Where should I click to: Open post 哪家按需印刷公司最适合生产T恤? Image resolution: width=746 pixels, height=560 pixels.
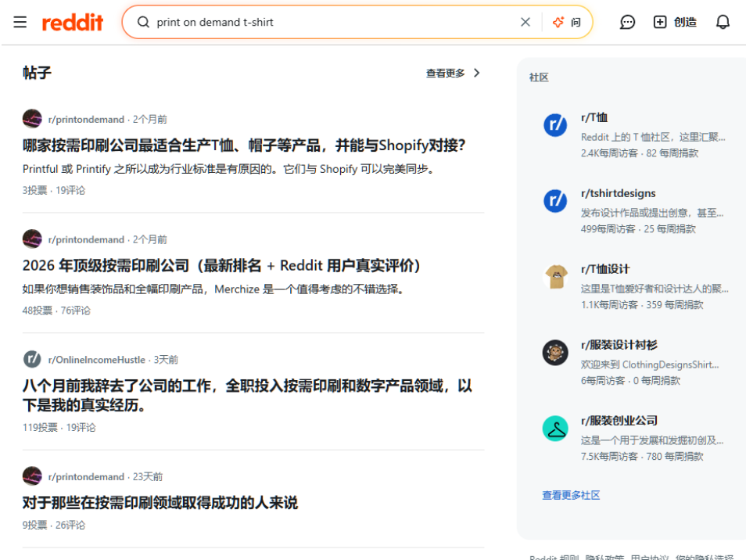click(244, 145)
